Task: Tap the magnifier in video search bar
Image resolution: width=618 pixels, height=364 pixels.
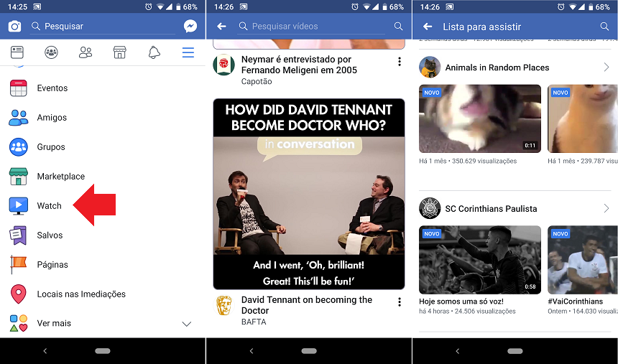Action: click(x=399, y=27)
